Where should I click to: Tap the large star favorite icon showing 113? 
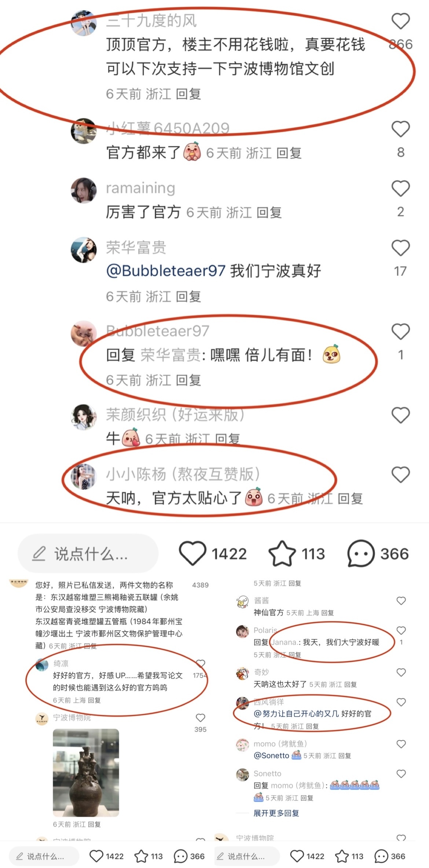point(282,553)
